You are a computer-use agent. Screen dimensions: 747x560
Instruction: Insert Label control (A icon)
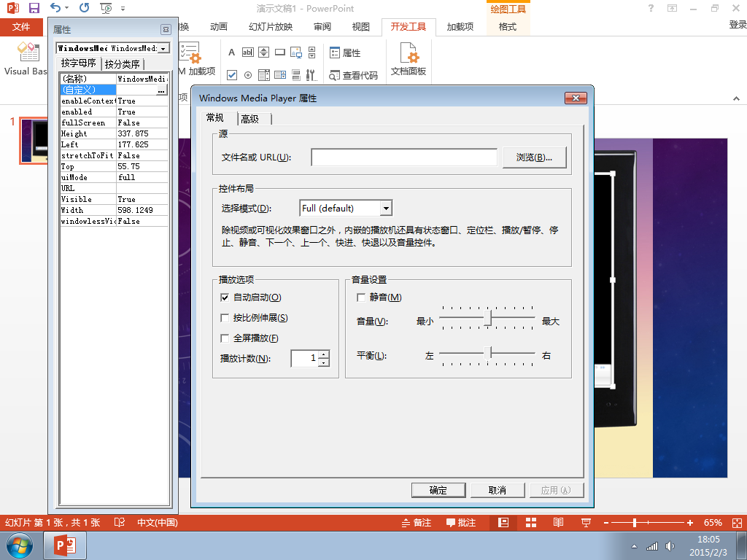tap(231, 52)
